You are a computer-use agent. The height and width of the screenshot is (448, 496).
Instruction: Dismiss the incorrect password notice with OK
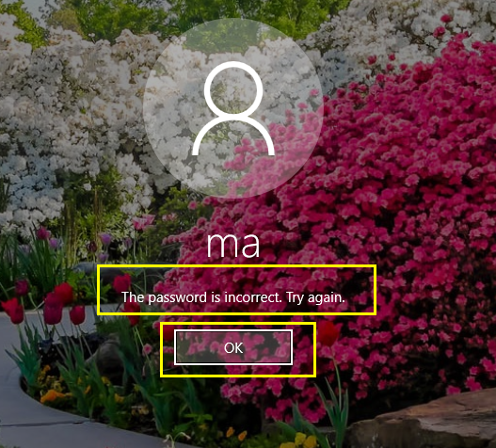233,347
